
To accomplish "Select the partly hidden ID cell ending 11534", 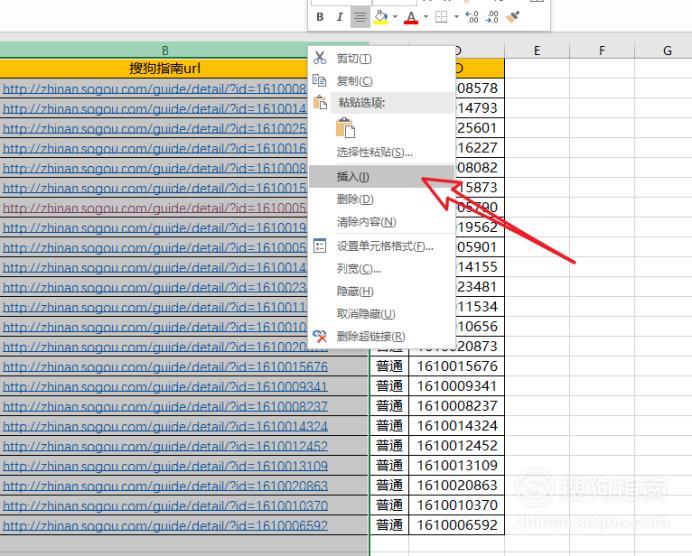I will point(479,307).
